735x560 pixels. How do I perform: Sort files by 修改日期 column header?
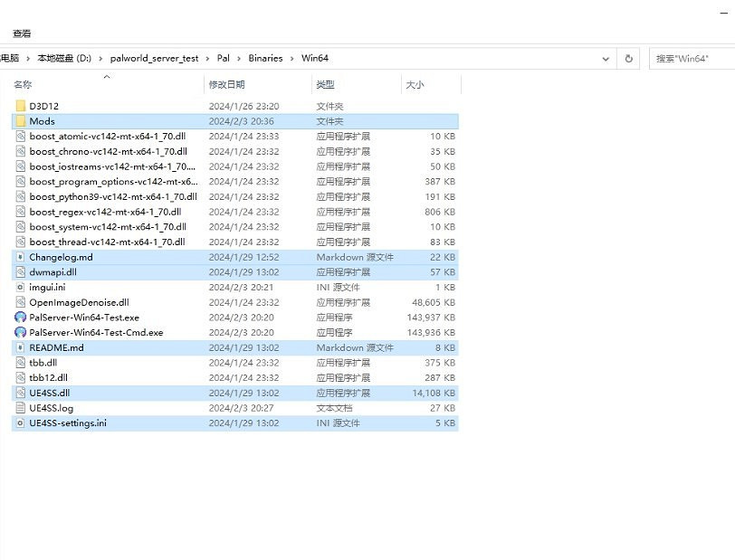[x=227, y=84]
